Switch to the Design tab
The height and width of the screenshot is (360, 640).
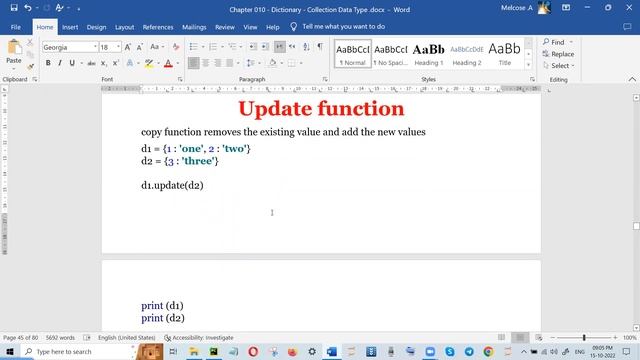coord(96,27)
